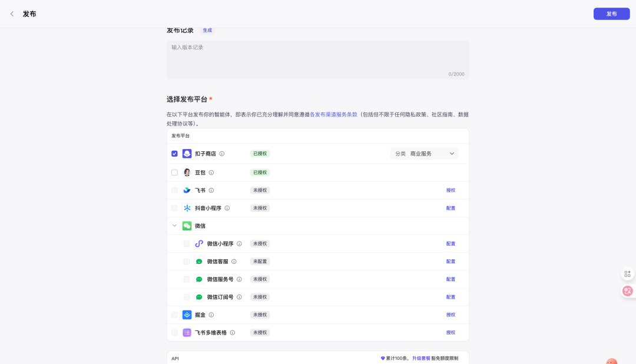Click the 扣子商店 platform icon
This screenshot has height=364, width=636.
pyautogui.click(x=187, y=154)
